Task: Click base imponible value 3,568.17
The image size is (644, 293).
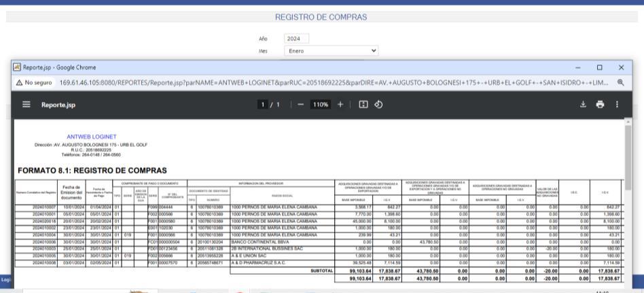Action: click(x=362, y=207)
